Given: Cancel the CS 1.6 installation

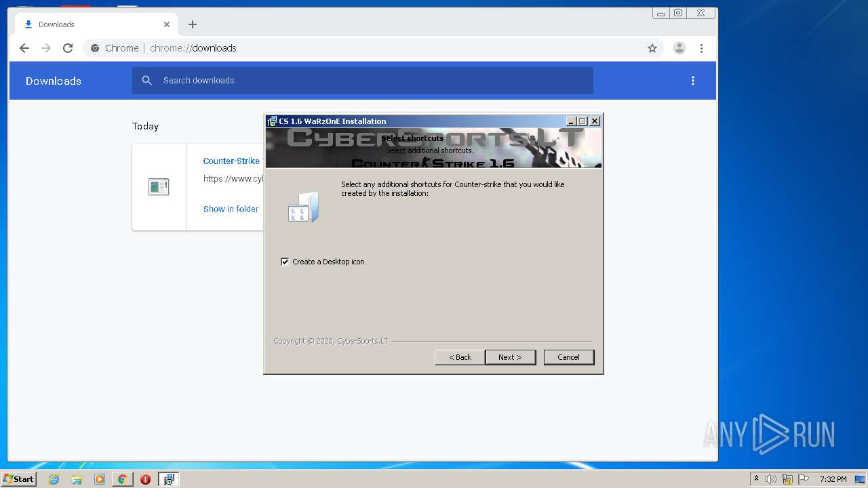Looking at the screenshot, I should 568,357.
